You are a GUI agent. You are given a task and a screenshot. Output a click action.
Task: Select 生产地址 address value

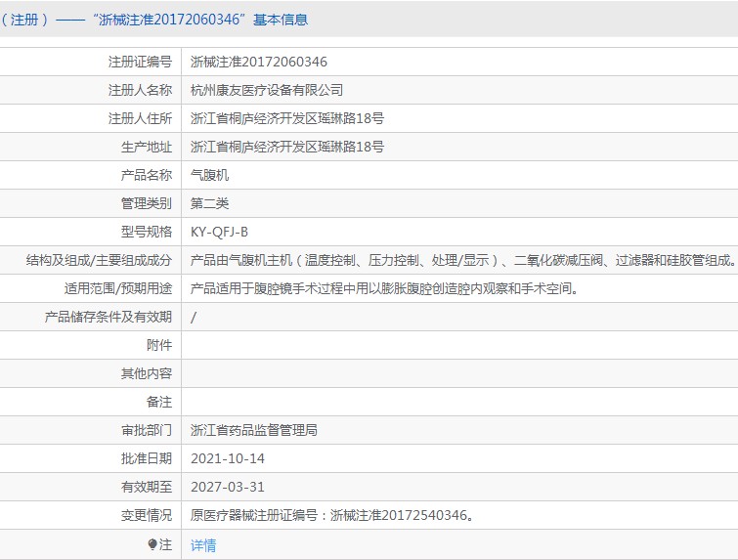click(x=287, y=147)
